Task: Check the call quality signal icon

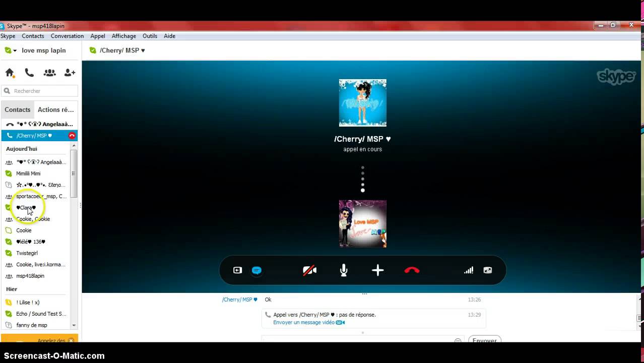Action: point(469,270)
